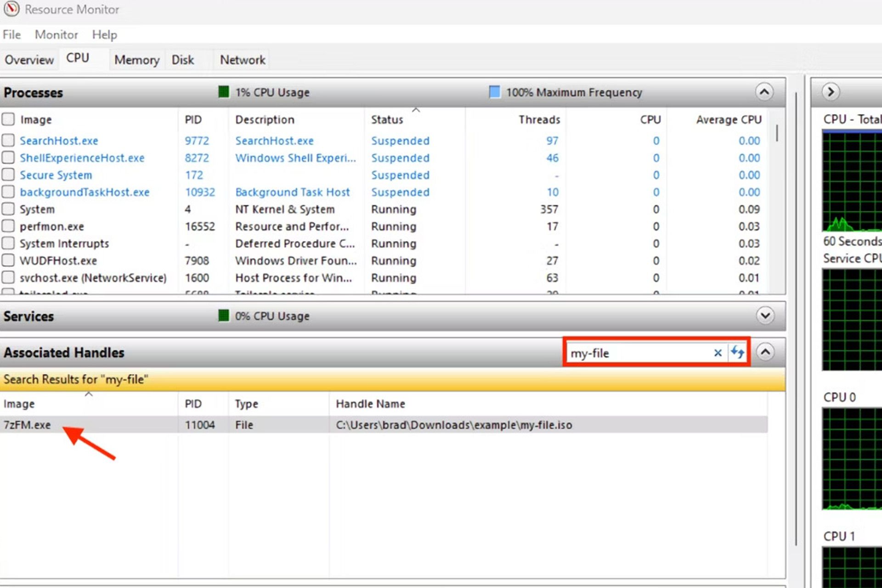Collapse the Processes panel using its chevron

(764, 92)
